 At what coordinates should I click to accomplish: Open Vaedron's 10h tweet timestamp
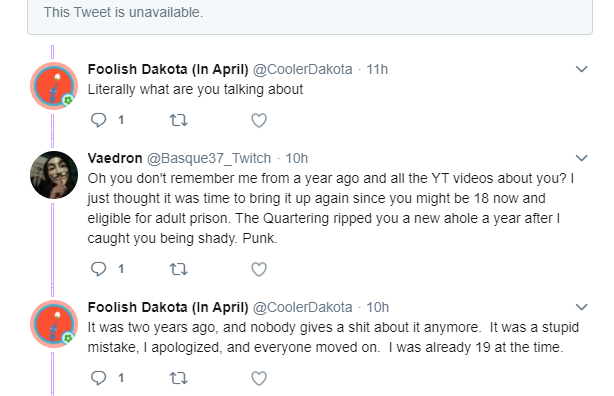tap(296, 158)
